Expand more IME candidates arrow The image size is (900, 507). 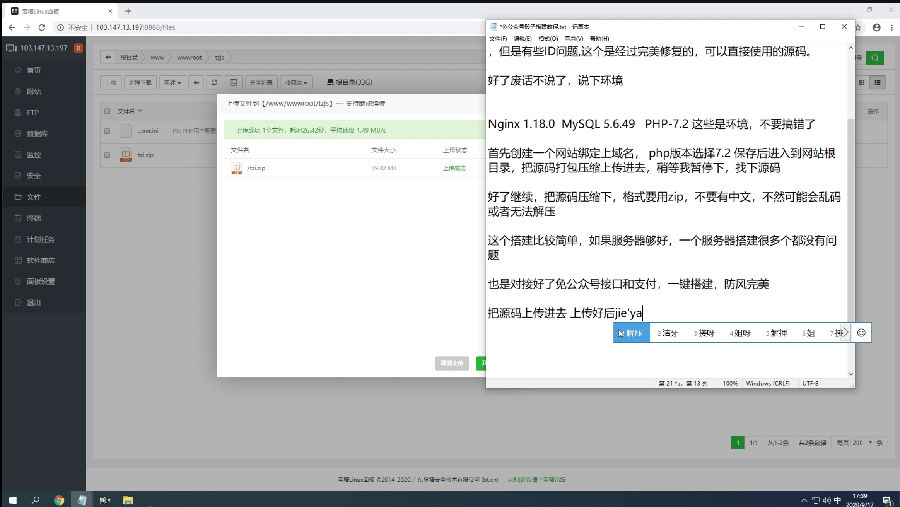(842, 332)
